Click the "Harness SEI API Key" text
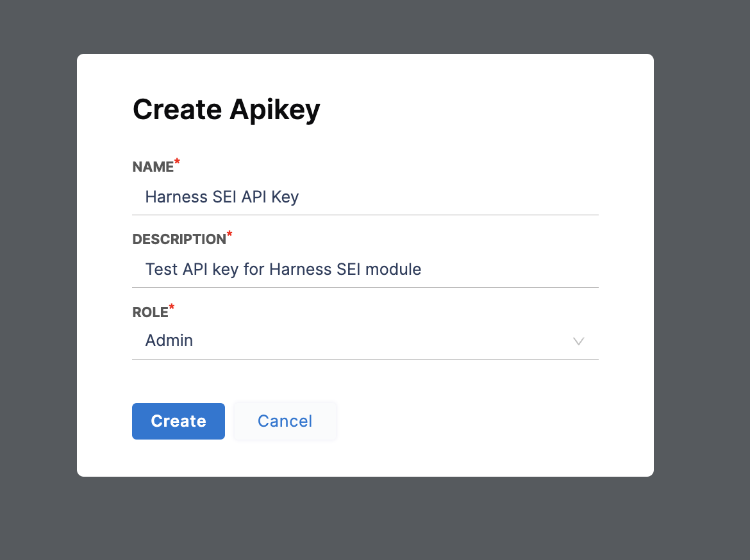The image size is (750, 560). pos(222,197)
